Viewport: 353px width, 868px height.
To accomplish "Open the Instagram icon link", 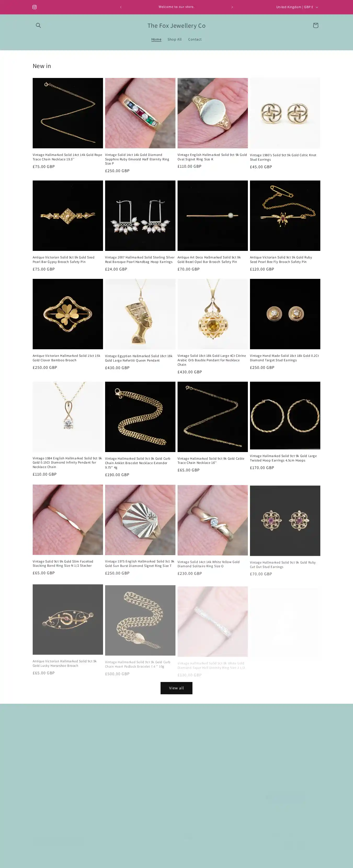I will pos(34,7).
